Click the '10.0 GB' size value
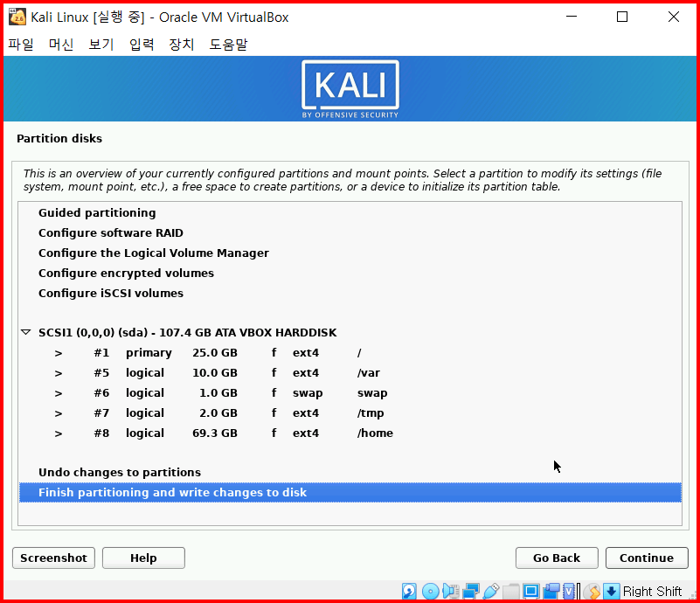Image resolution: width=700 pixels, height=603 pixels. click(x=215, y=372)
